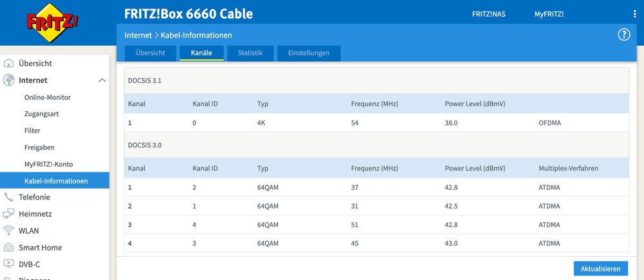Open Smart Home menu entry
Screen dimensions: 644x280
point(40,248)
